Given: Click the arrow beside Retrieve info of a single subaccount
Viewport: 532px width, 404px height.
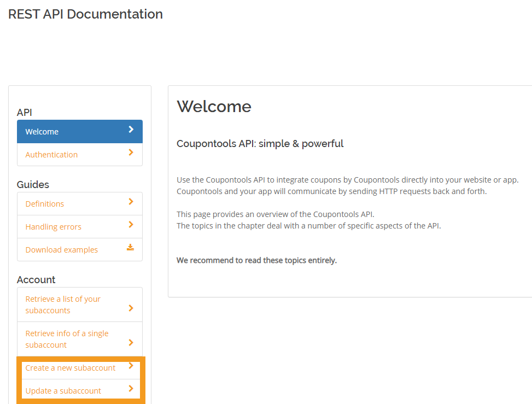Looking at the screenshot, I should [x=131, y=343].
